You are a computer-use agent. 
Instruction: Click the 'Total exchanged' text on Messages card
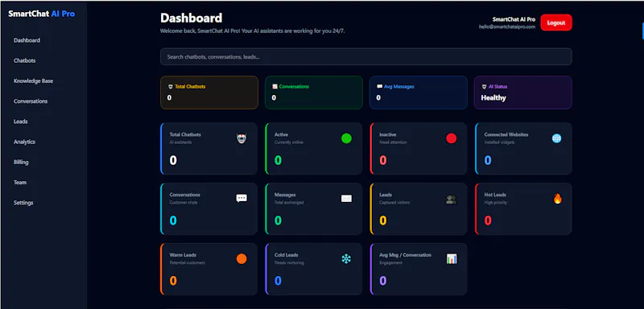tap(289, 202)
